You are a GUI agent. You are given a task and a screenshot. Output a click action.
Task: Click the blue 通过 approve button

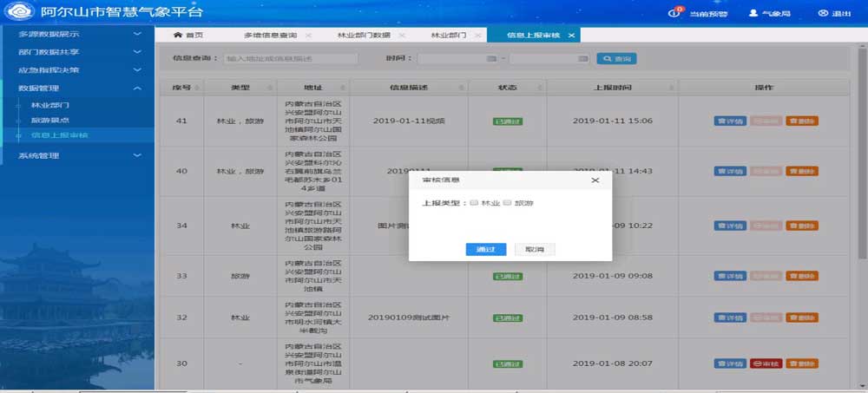click(485, 250)
